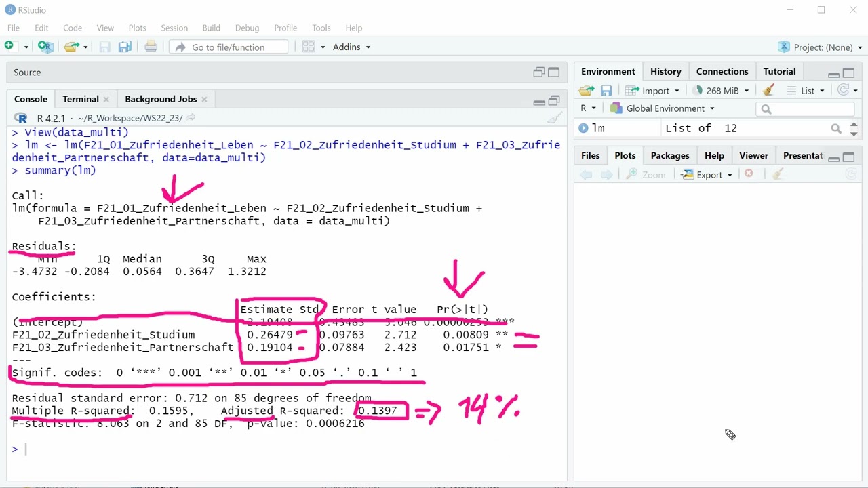Image resolution: width=868 pixels, height=488 pixels.
Task: Open the View menu
Action: click(x=105, y=28)
